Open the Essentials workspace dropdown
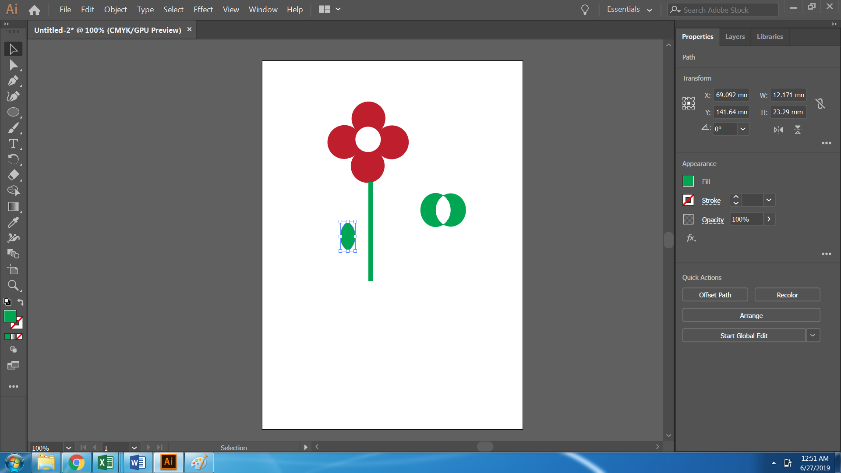The width and height of the screenshot is (841, 473). tap(630, 9)
